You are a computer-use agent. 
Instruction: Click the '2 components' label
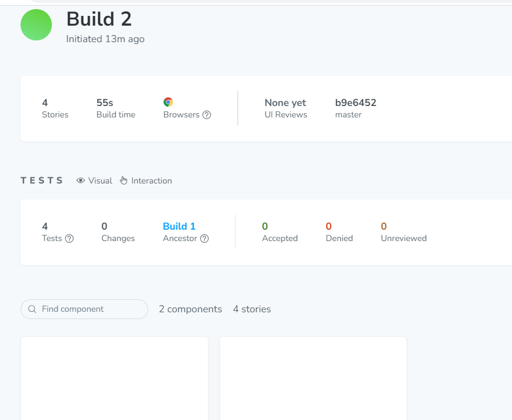(x=190, y=309)
